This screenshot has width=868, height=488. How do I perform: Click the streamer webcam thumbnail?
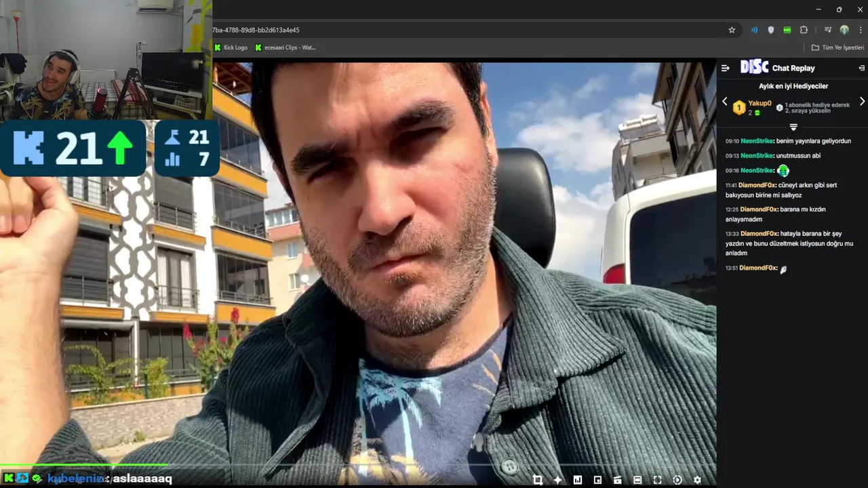[x=106, y=60]
